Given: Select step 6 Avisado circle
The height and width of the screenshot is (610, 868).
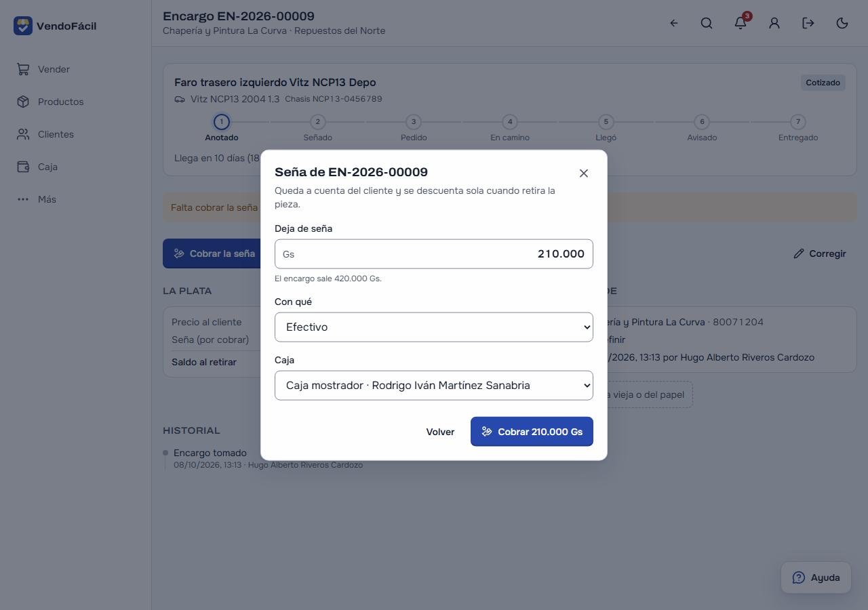Looking at the screenshot, I should coord(702,122).
